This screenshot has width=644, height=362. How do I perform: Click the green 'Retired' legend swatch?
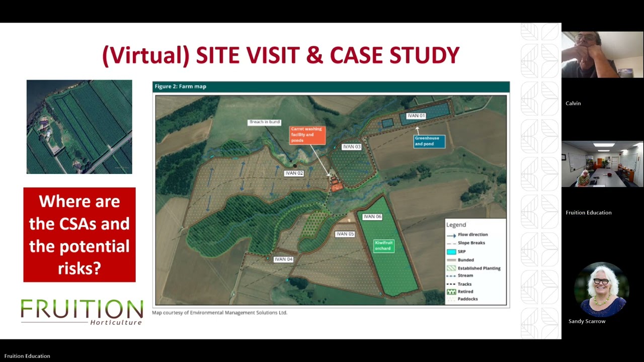pos(451,292)
